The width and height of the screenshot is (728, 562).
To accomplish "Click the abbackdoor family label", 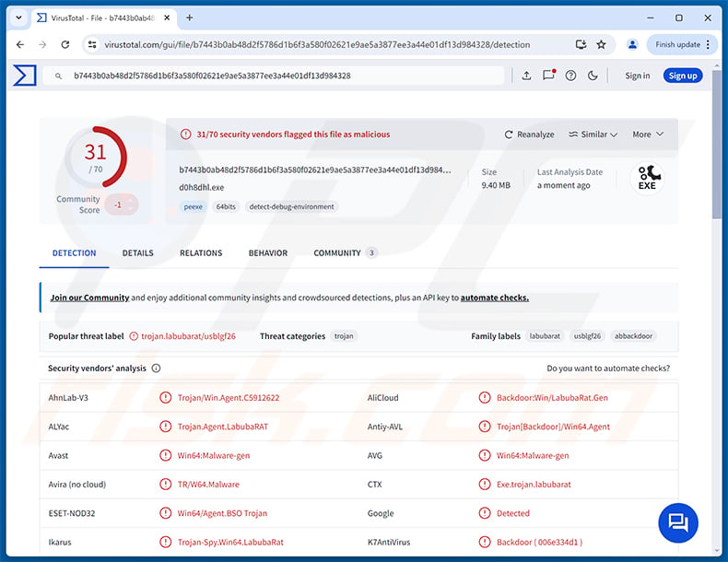I will pos(633,336).
